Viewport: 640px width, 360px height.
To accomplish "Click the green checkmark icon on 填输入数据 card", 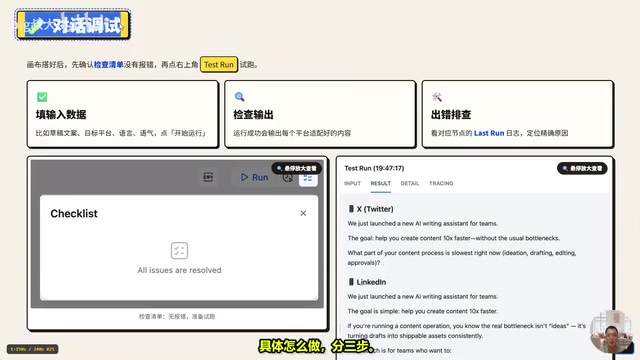I will tap(42, 97).
